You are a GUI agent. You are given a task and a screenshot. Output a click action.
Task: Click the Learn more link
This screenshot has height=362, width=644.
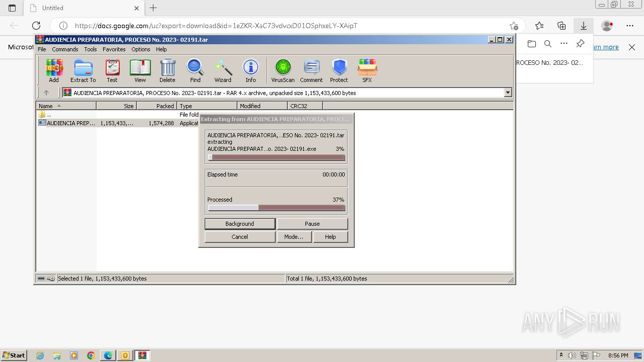[605, 47]
